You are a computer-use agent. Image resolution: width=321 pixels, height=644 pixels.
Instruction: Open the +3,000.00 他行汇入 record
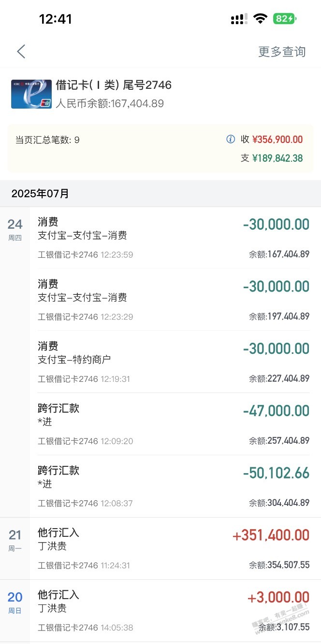[x=174, y=611]
